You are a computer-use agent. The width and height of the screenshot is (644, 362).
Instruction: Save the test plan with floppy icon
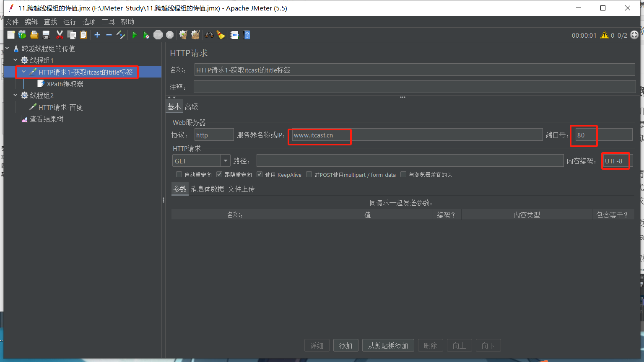coord(46,35)
